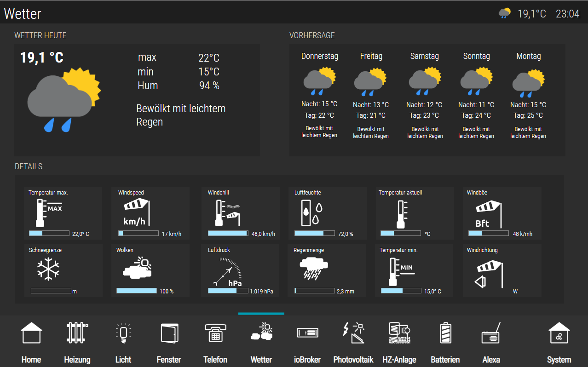This screenshot has width=588, height=367.
Task: Click the Donnerstag forecast weather icon
Action: [319, 81]
